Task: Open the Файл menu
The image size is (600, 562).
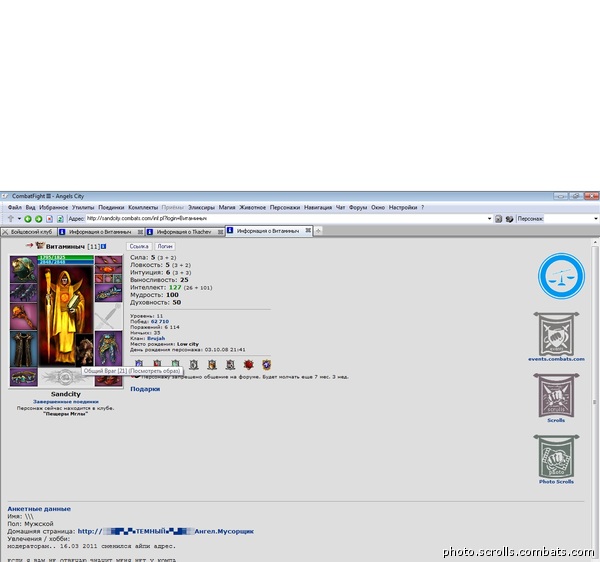Action: click(x=15, y=207)
